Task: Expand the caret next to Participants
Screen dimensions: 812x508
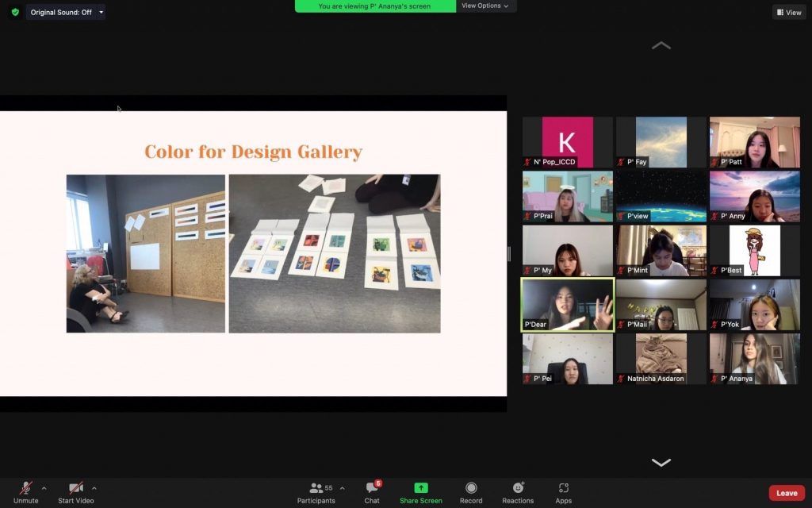Action: point(342,488)
